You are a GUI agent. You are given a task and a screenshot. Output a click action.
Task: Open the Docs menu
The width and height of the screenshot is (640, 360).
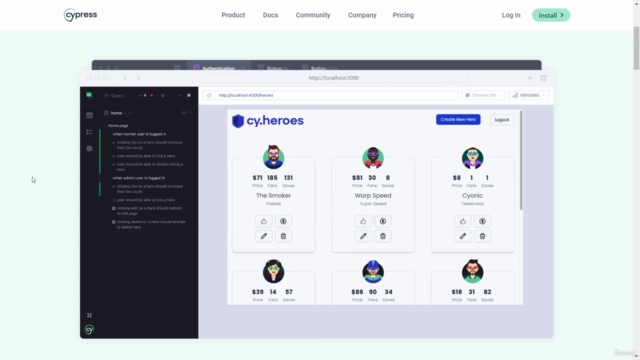tap(270, 15)
